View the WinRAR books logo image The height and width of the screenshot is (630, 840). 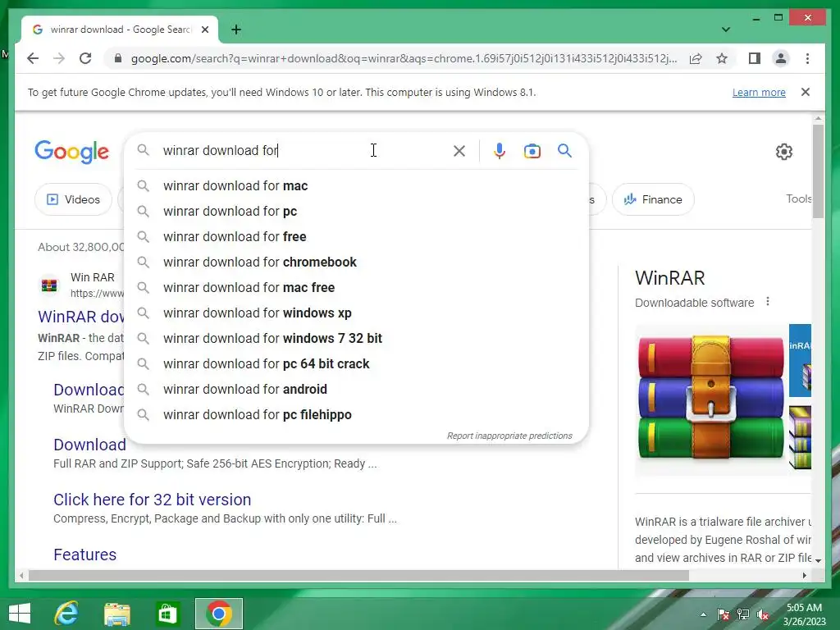pos(711,399)
